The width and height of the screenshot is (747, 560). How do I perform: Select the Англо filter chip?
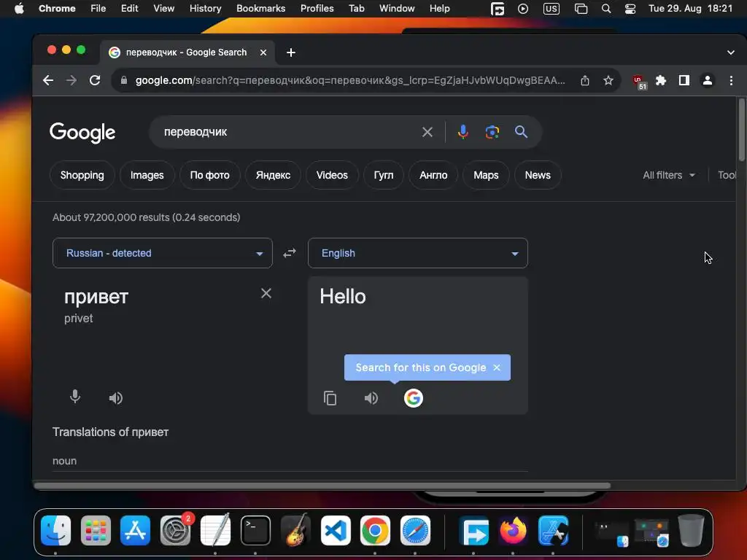click(433, 175)
